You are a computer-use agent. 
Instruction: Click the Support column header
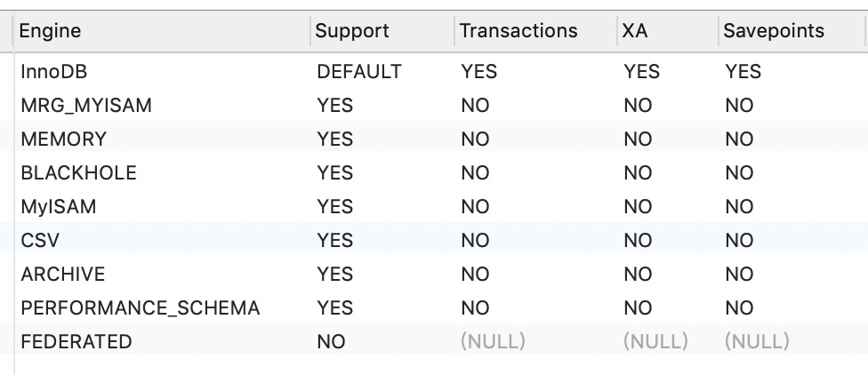point(352,31)
